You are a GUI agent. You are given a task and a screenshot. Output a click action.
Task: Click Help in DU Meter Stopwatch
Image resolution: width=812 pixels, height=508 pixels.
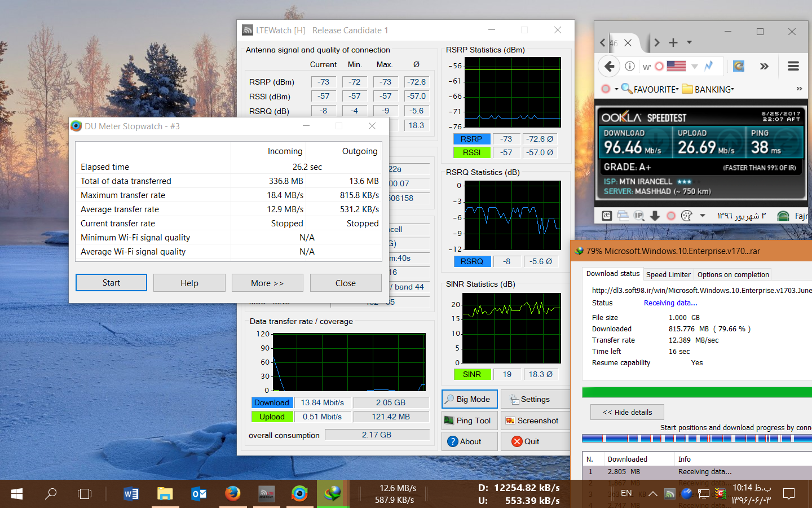(189, 283)
